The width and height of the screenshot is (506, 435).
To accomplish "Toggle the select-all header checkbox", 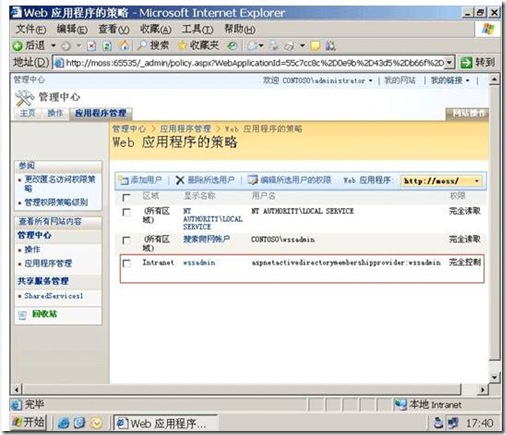I will (x=126, y=197).
